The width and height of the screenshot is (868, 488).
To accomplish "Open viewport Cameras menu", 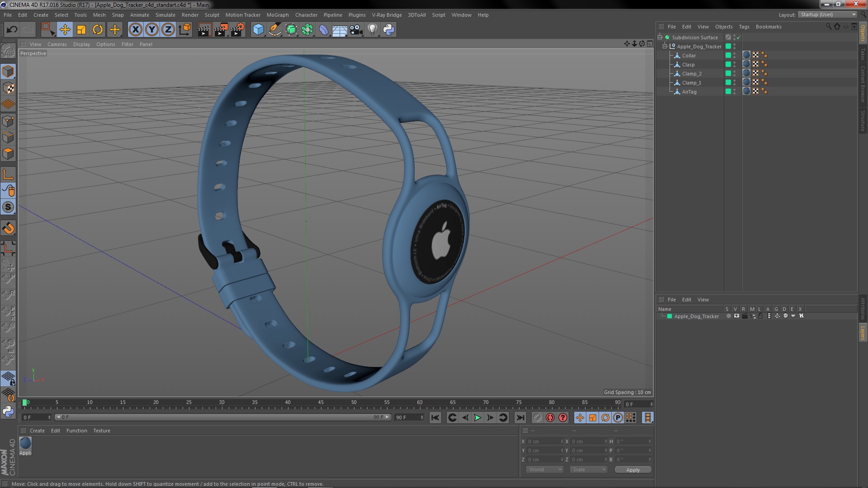I will pyautogui.click(x=57, y=44).
